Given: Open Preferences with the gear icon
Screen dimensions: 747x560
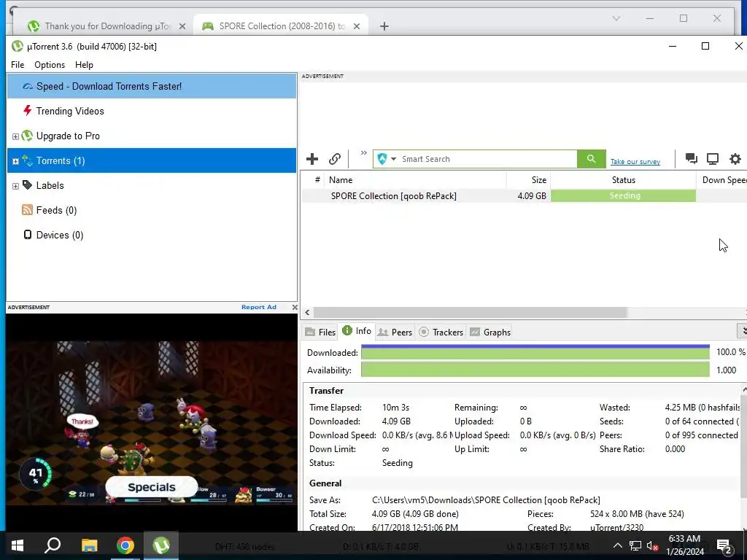Looking at the screenshot, I should click(735, 158).
